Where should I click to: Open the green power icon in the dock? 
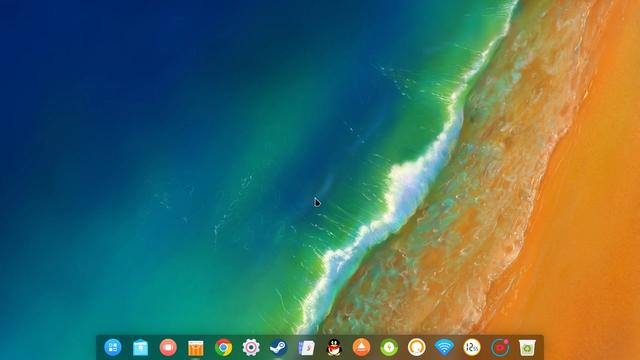coord(389,347)
